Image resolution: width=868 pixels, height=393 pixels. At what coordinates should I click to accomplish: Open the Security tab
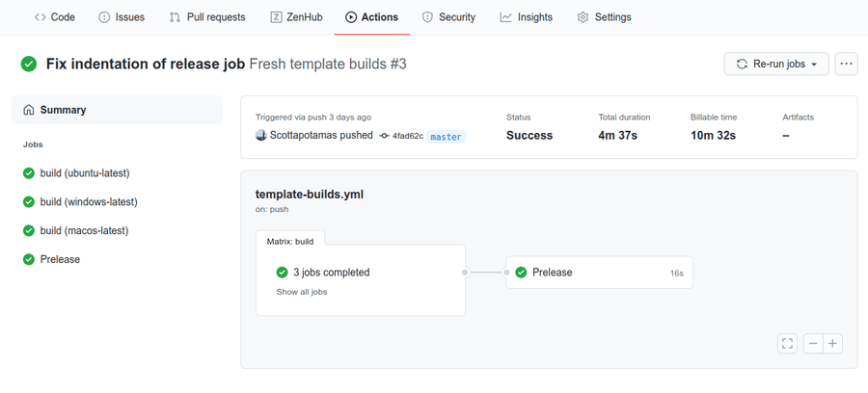(x=448, y=17)
